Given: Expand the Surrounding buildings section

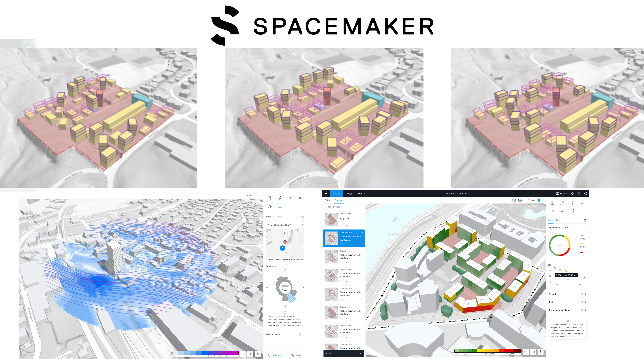Looking at the screenshot, I should [585, 310].
